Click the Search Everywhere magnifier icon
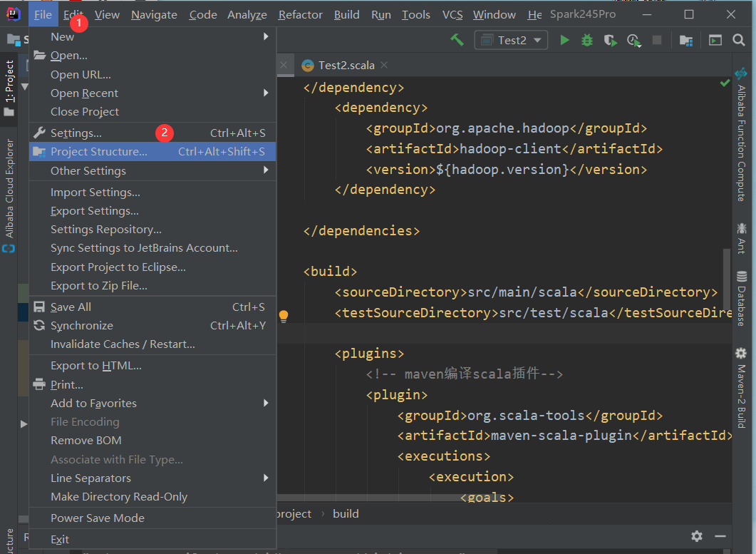 click(x=739, y=41)
